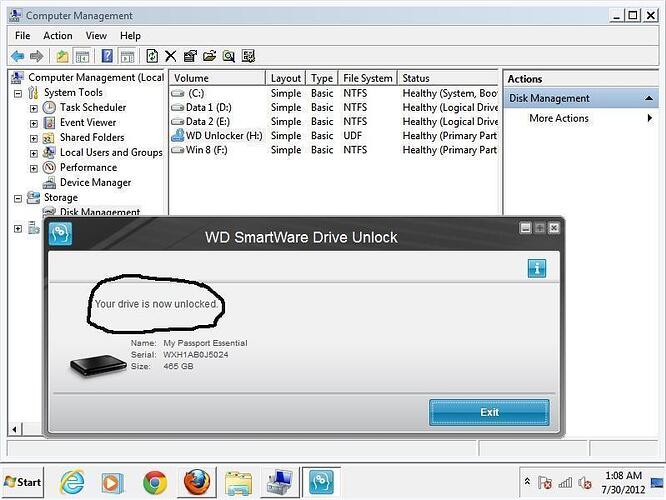Open Internet Explorer from the taskbar
Image resolution: width=666 pixels, height=500 pixels.
(72, 482)
